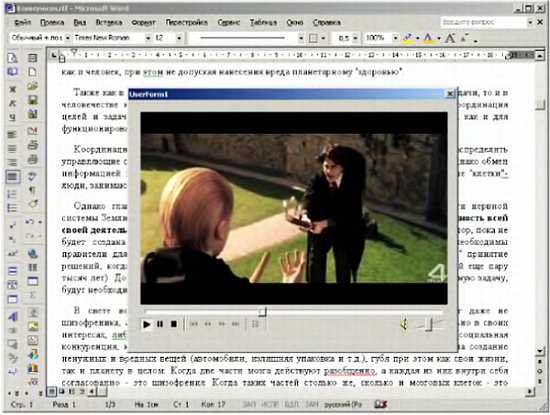Open the Times New Roman font list
The image size is (550, 415).
[148, 38]
